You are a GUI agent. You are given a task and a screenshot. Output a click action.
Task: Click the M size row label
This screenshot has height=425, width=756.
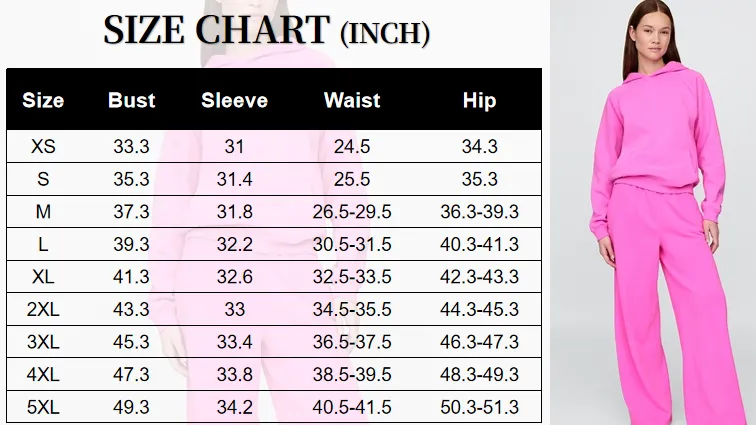(43, 212)
